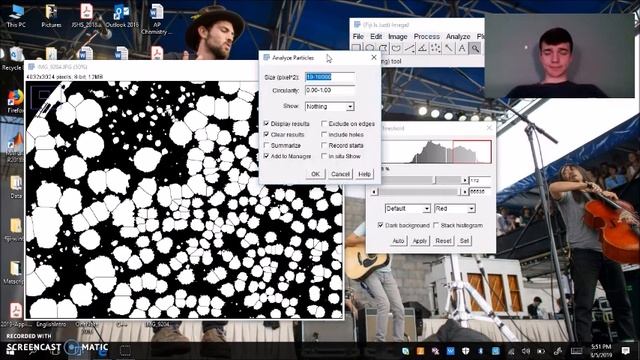Click the battery icon in system tray
The height and width of the screenshot is (360, 640).
point(541,351)
